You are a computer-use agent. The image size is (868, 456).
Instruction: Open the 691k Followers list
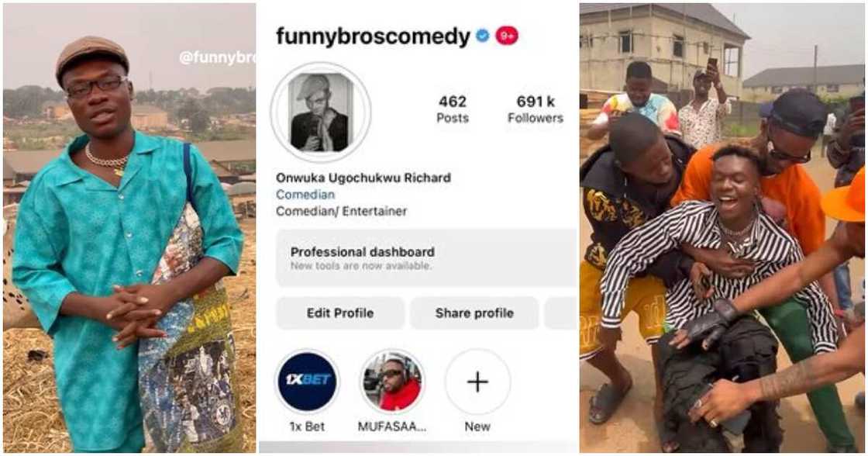tap(536, 109)
